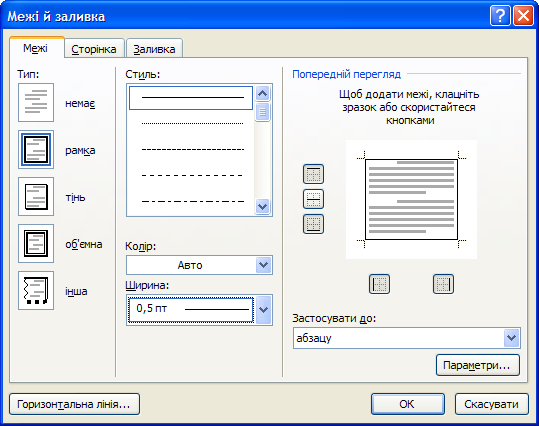Choose the 'тінь' shadow border icon

tap(36, 197)
